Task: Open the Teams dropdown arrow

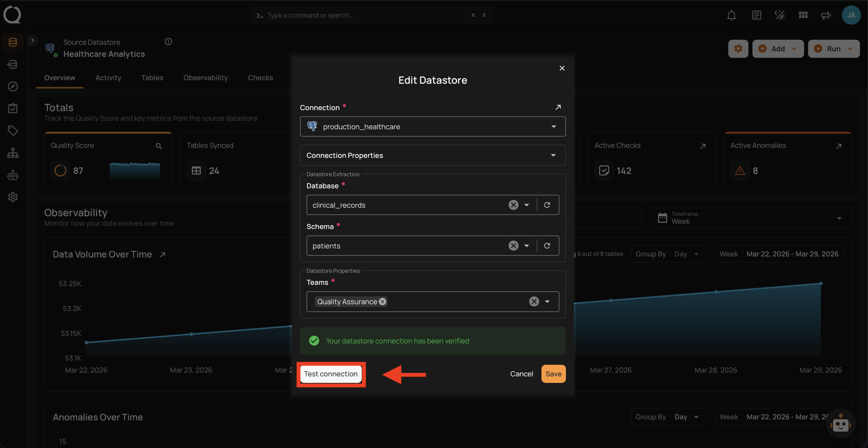Action: (547, 302)
